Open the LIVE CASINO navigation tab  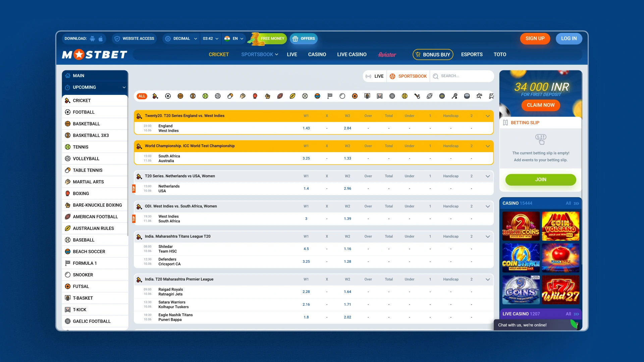pos(352,54)
